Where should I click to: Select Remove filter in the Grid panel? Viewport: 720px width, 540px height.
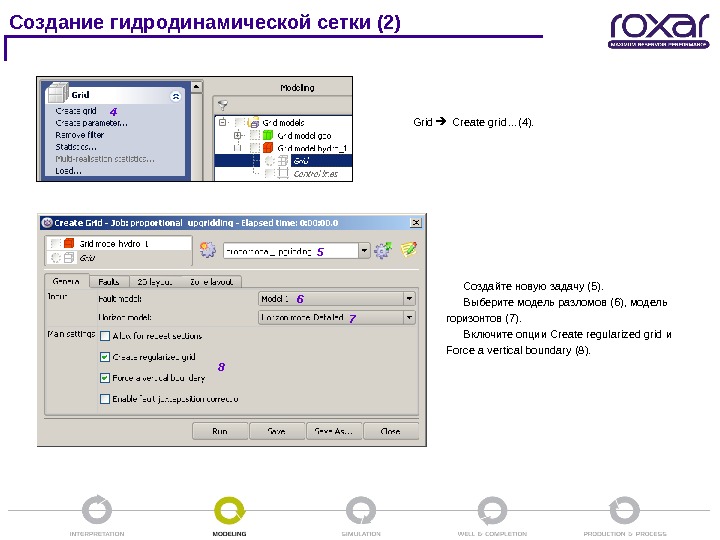pyautogui.click(x=79, y=135)
